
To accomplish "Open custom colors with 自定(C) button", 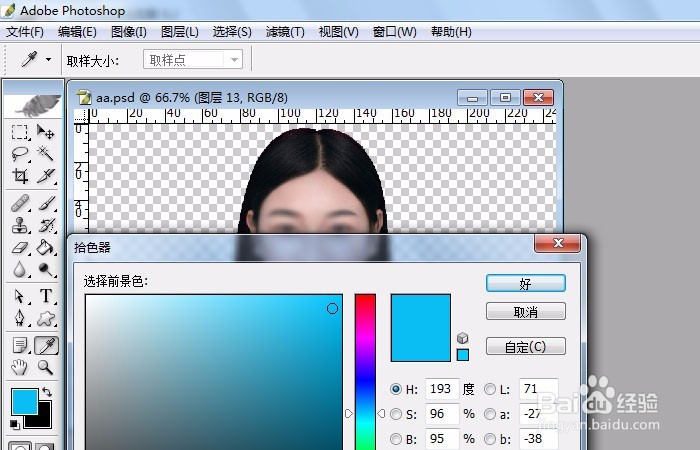I will tap(525, 346).
